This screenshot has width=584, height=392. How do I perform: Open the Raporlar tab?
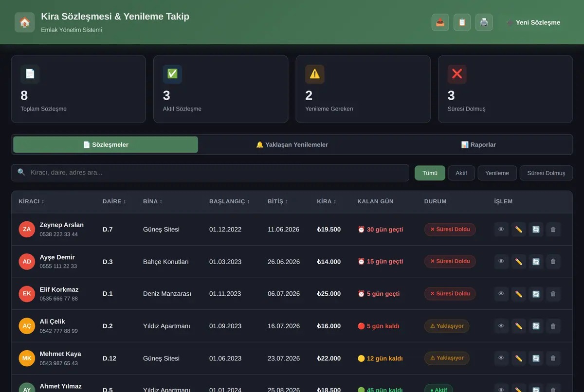[x=478, y=144]
